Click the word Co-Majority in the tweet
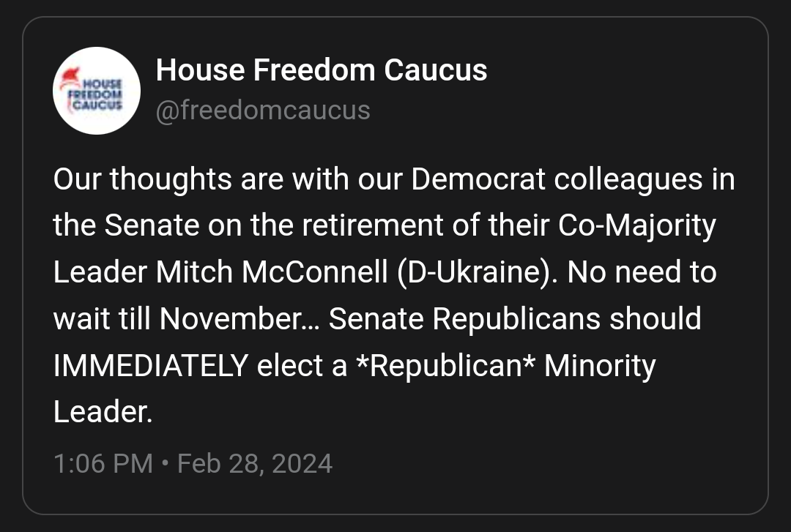The height and width of the screenshot is (532, 791). point(637,226)
